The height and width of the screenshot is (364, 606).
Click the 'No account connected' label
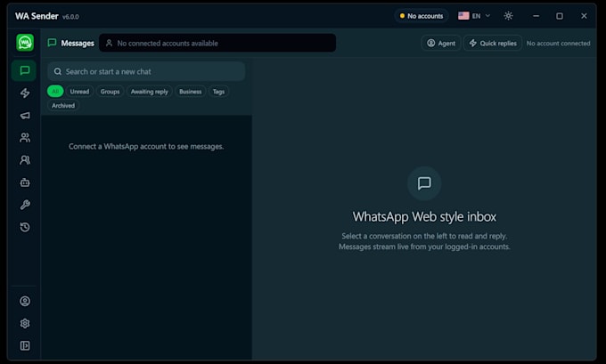pos(558,44)
